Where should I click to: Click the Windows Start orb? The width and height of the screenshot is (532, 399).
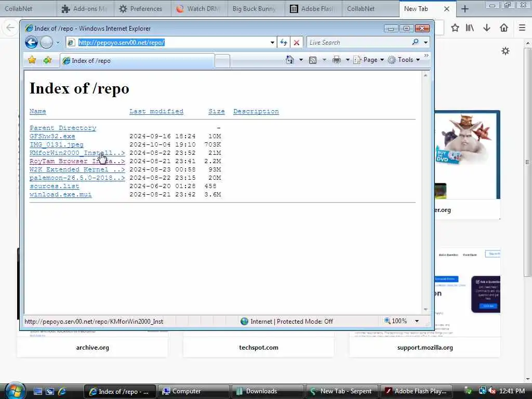[14, 391]
